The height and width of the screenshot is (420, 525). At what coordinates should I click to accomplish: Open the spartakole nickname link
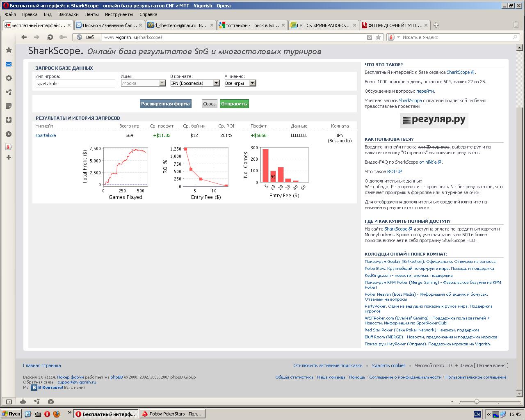46,135
